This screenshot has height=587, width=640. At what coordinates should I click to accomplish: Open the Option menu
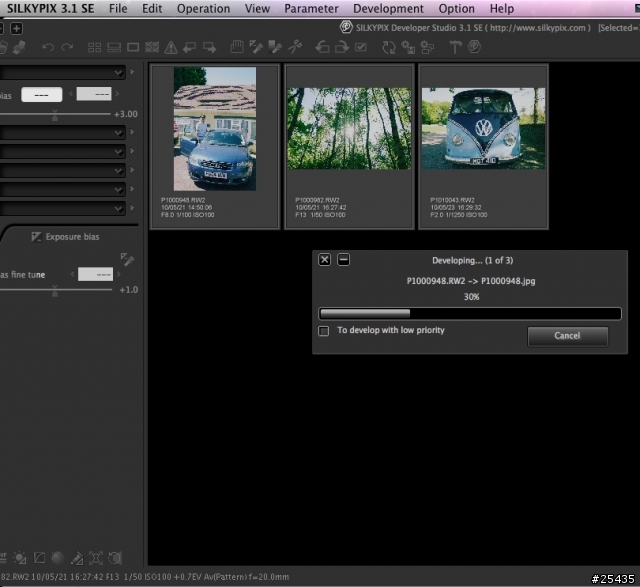point(456,9)
